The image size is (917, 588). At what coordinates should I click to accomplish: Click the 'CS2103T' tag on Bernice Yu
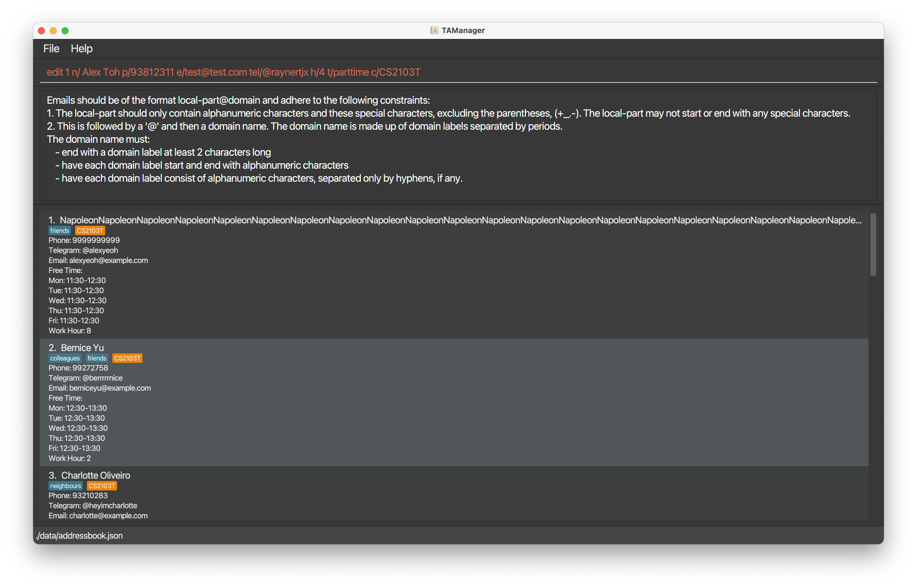point(127,358)
